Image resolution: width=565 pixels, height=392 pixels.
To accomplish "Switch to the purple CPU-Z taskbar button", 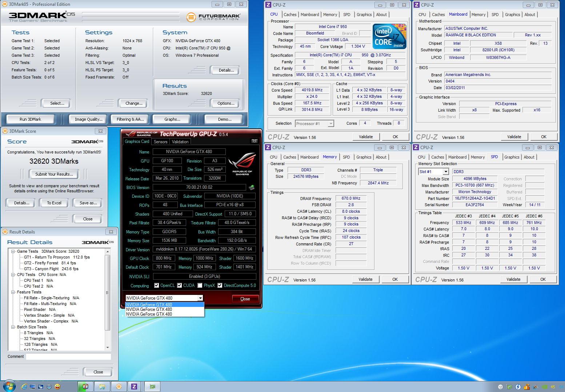I will (x=134, y=386).
